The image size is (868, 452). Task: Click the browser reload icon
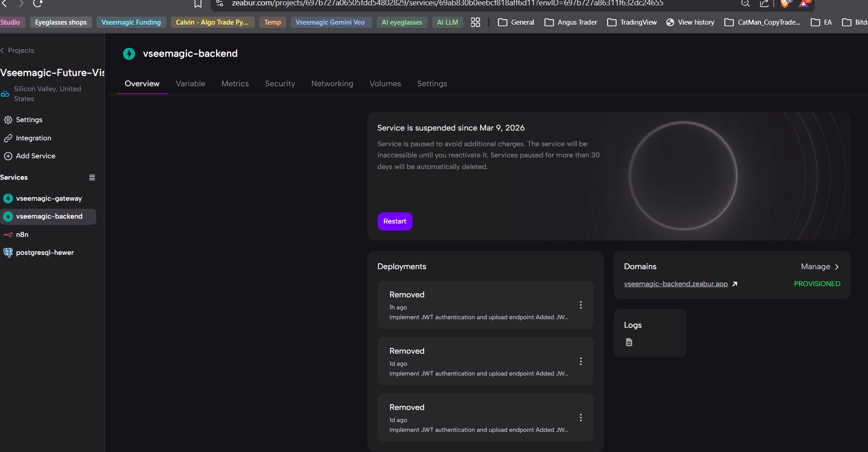pyautogui.click(x=38, y=4)
